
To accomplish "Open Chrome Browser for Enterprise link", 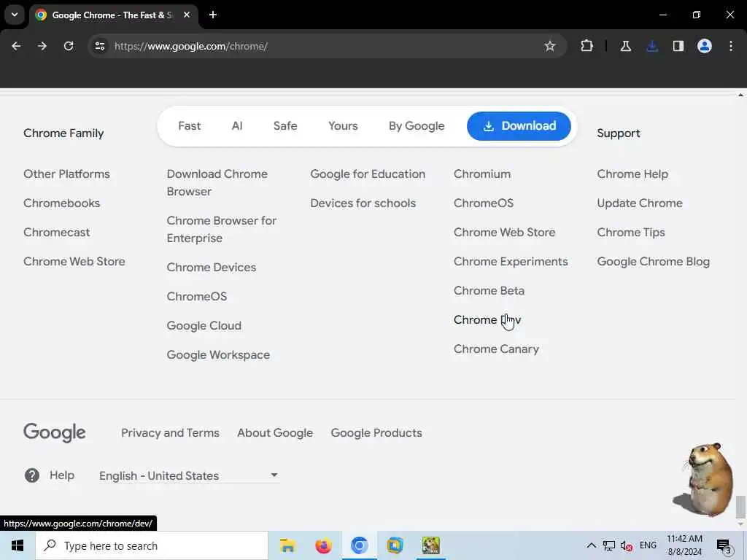I will point(222,229).
